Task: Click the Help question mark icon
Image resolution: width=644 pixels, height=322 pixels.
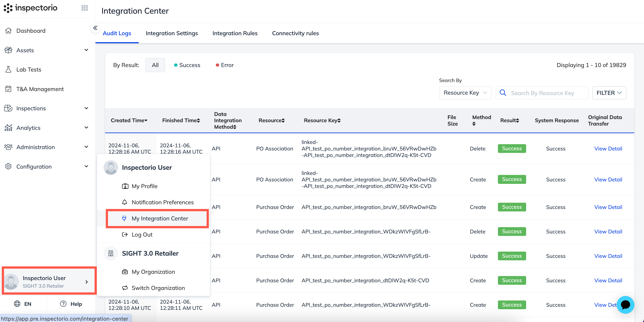Action: point(63,304)
